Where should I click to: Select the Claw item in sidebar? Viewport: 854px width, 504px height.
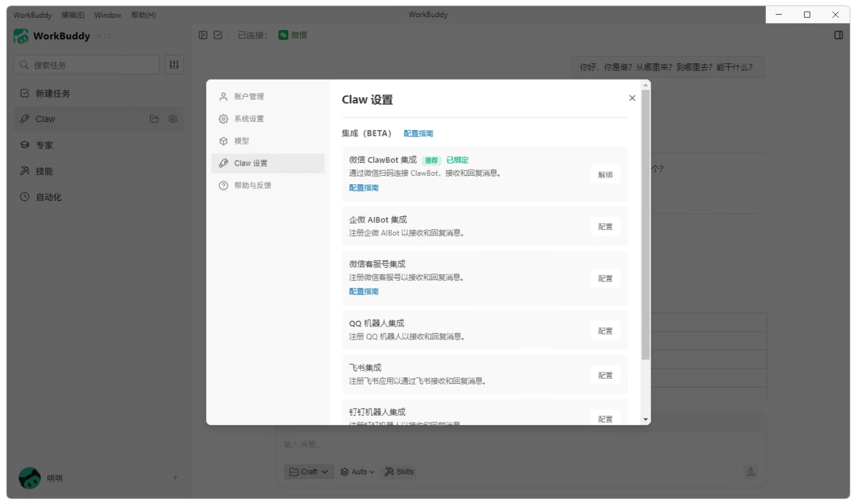(99, 119)
